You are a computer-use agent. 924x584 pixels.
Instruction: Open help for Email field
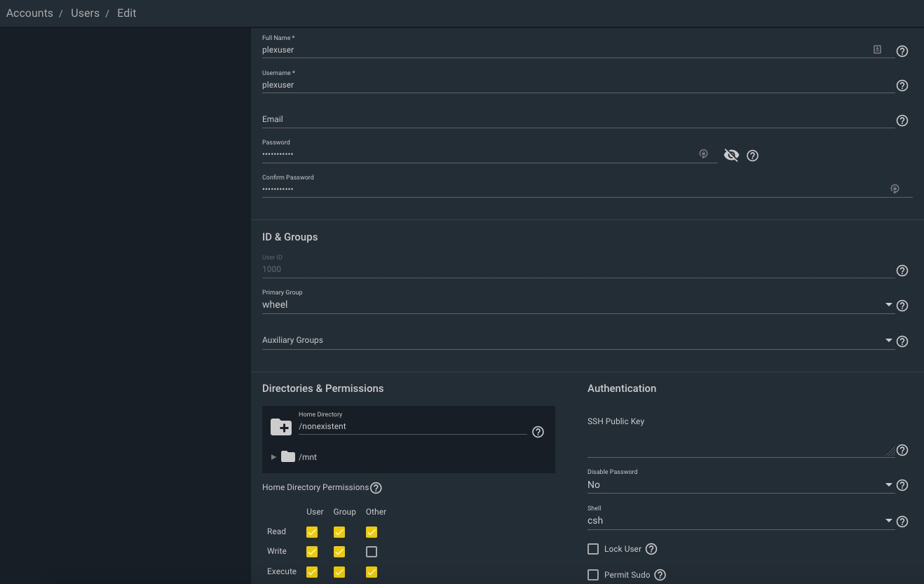point(902,121)
